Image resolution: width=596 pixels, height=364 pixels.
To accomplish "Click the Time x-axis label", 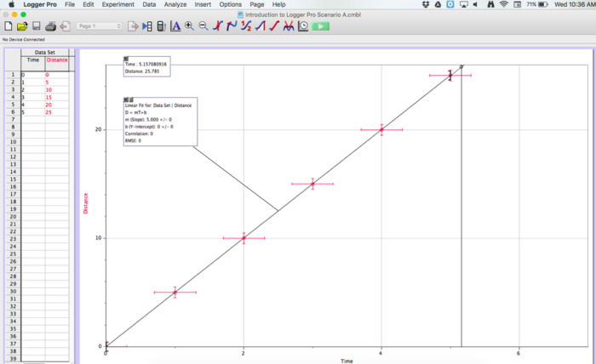I will [x=347, y=361].
